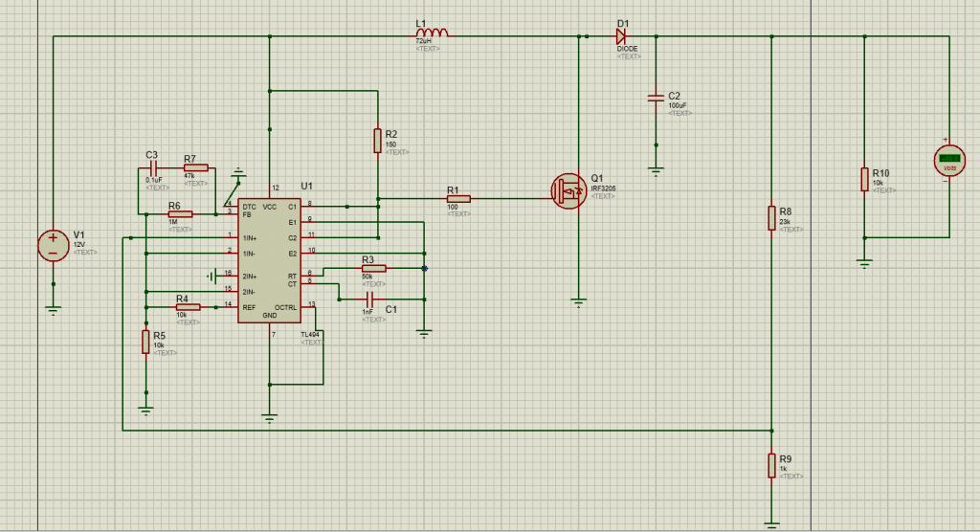This screenshot has width=980, height=532.
Task: Select the U1 TL494 chip body
Action: coord(269,260)
